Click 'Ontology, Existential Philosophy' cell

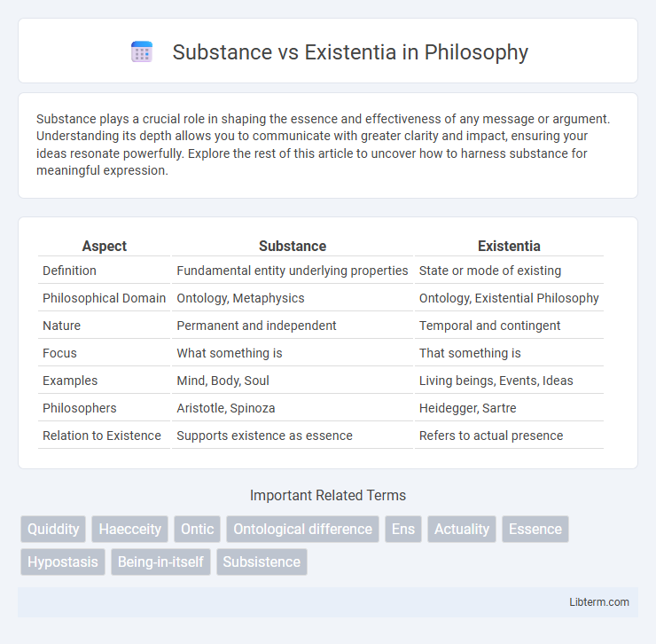(x=509, y=298)
